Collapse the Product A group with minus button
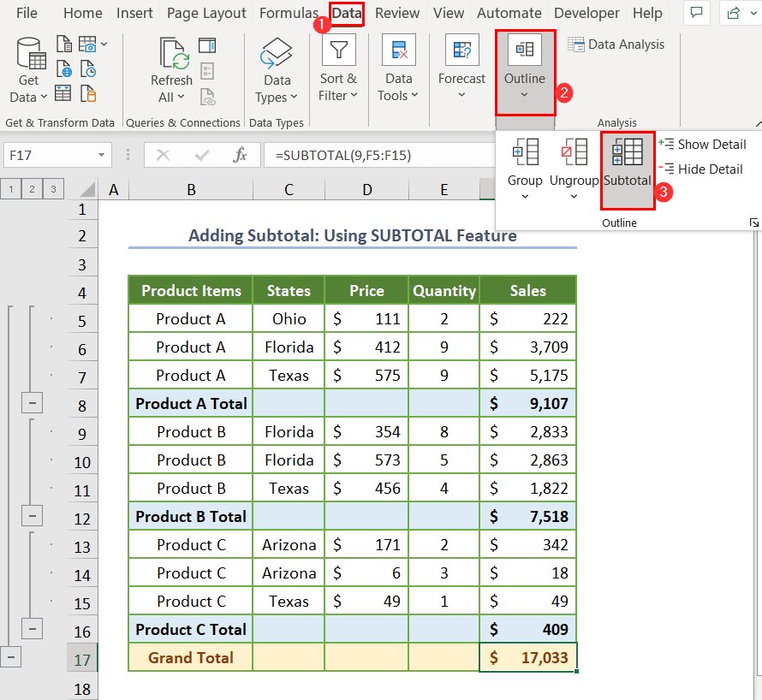The width and height of the screenshot is (762, 700). tap(32, 403)
